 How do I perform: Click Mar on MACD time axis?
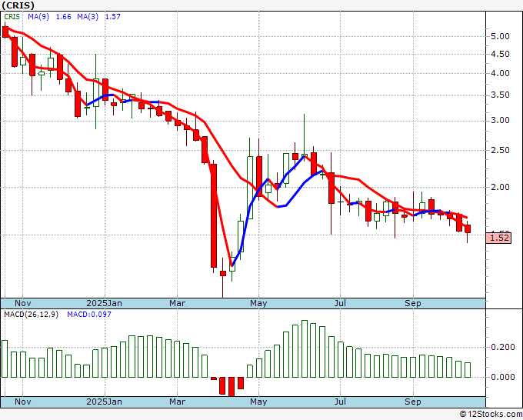point(177,402)
